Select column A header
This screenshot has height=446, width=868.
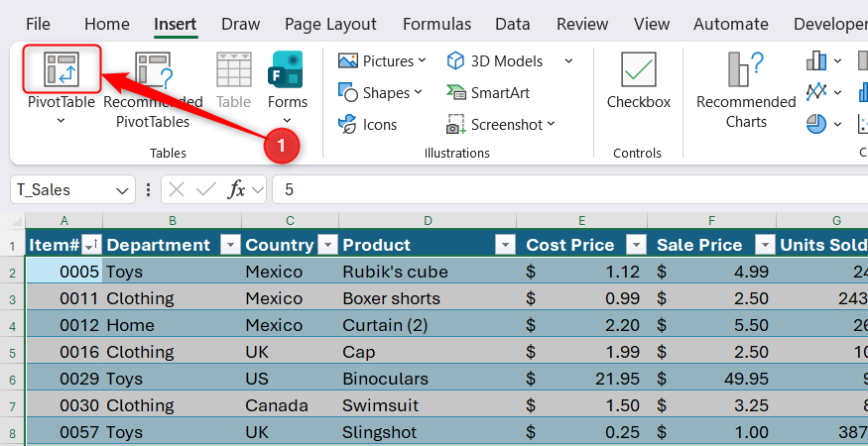pyautogui.click(x=64, y=221)
